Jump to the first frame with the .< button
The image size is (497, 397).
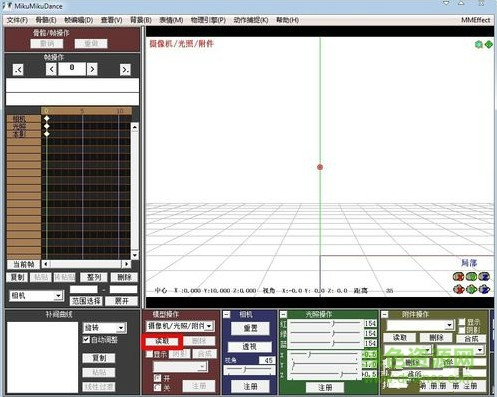click(18, 70)
